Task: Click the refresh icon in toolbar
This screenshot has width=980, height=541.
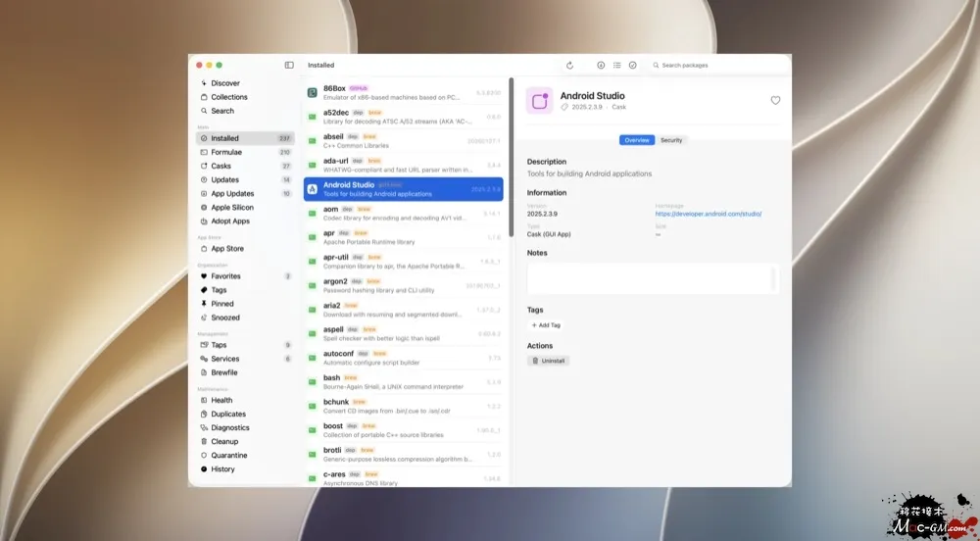Action: coord(569,65)
